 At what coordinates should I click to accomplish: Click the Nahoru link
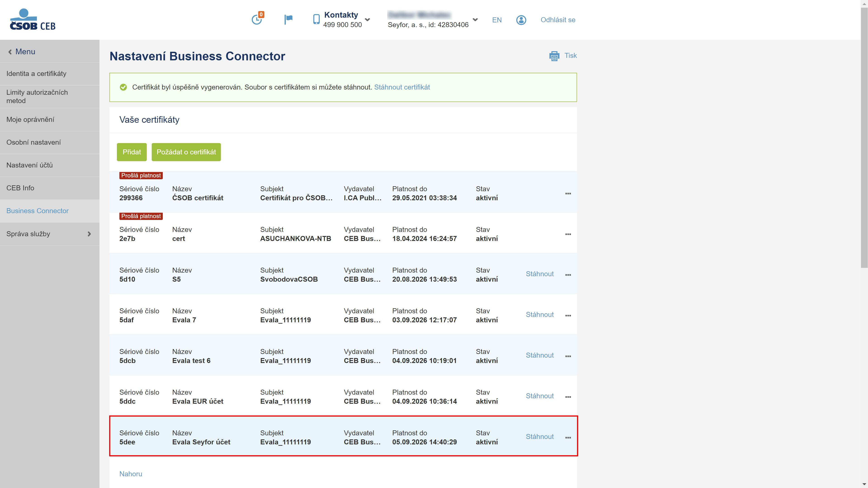[x=131, y=474]
